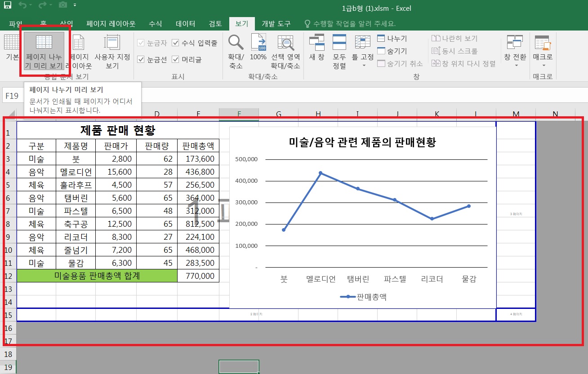
Task: Toggle the 수식 입력줄 checkbox
Action: [176, 43]
